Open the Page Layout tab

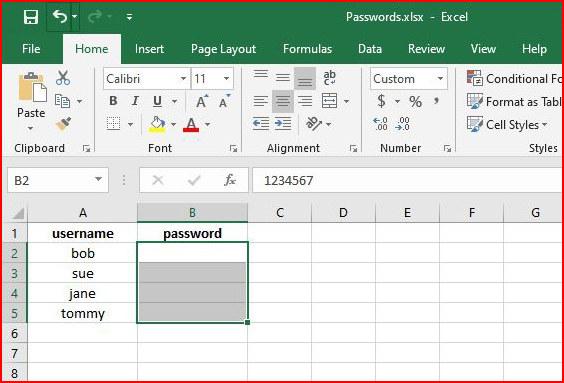pyautogui.click(x=223, y=49)
